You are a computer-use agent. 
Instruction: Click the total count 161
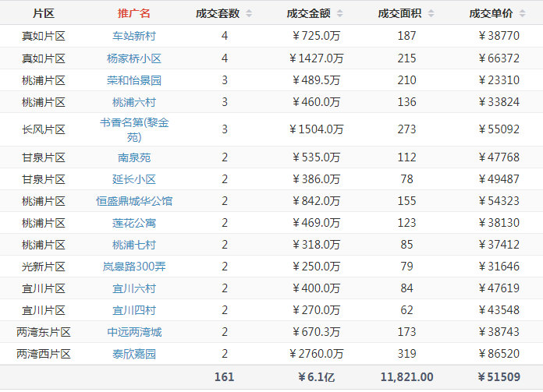[x=225, y=376]
